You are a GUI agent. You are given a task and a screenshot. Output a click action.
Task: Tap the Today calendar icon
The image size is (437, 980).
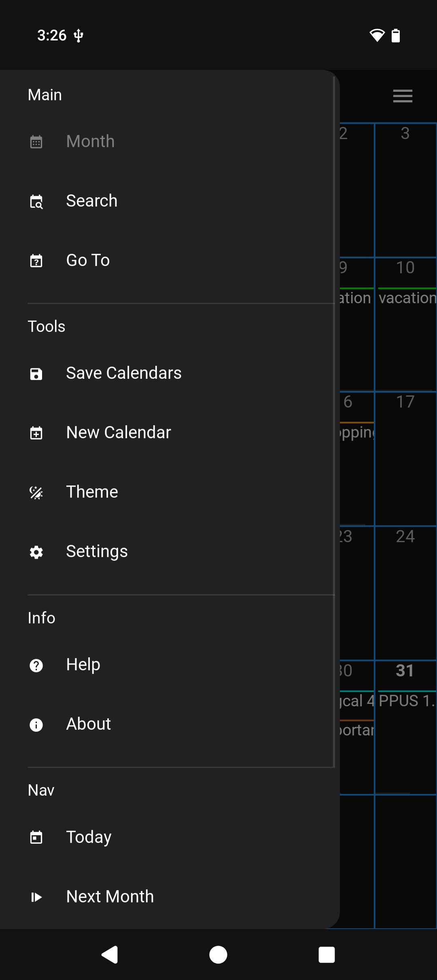(36, 838)
